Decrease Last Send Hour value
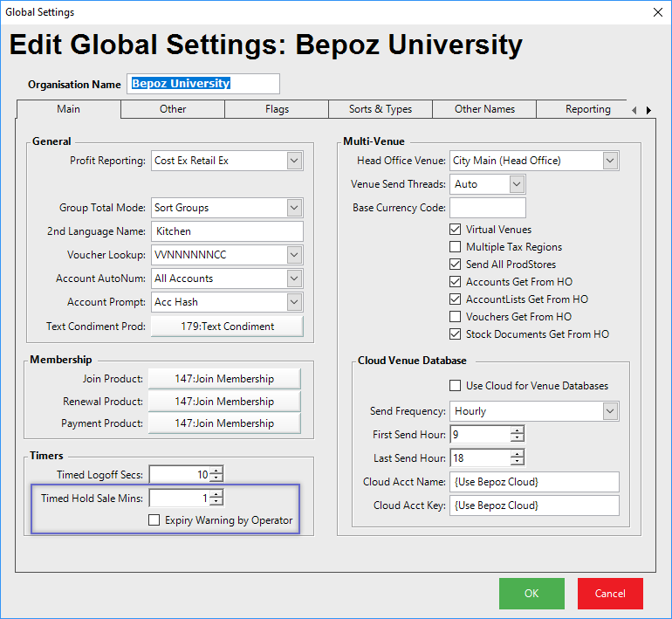The width and height of the screenshot is (672, 619). 518,461
